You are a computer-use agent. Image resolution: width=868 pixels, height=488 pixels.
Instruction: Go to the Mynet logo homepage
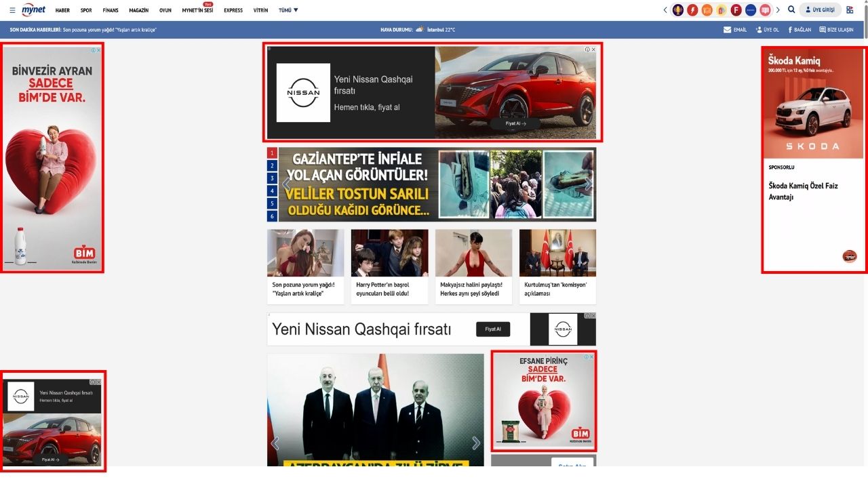coord(33,9)
